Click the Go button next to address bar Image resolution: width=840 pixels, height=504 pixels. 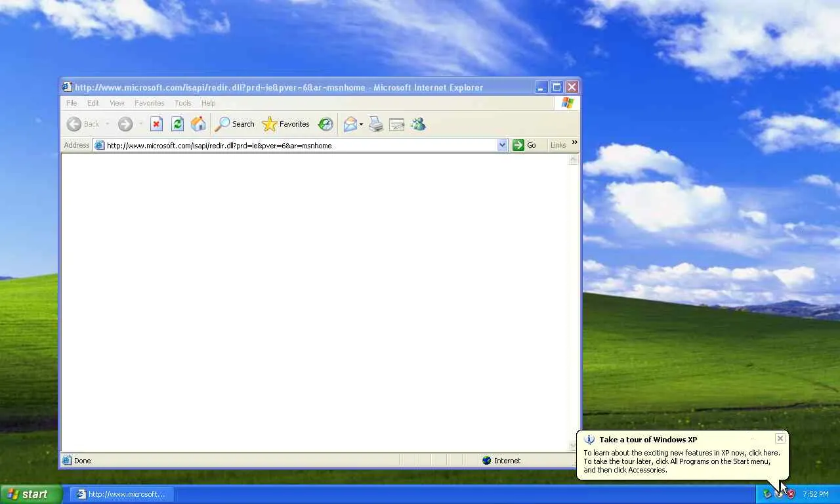tap(525, 145)
